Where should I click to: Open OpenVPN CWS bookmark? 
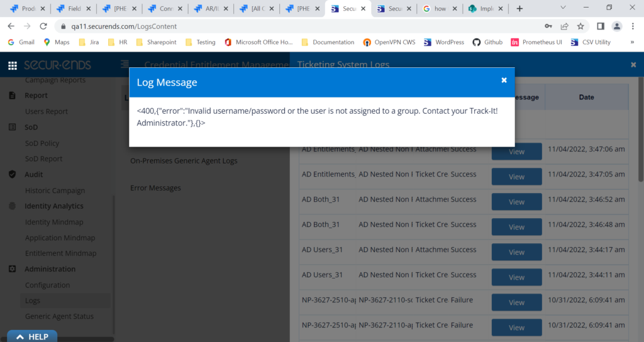tap(389, 42)
